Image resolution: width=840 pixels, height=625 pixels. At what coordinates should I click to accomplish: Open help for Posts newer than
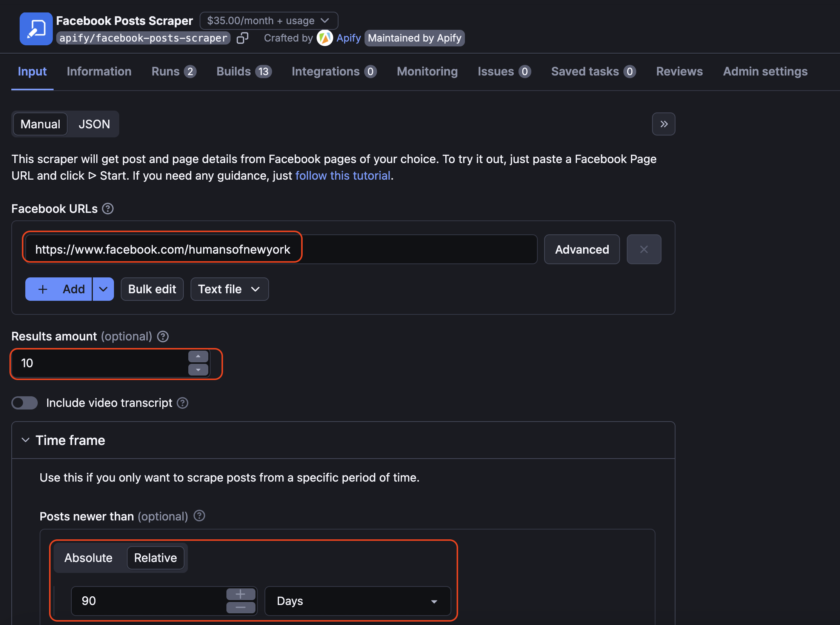coord(199,516)
